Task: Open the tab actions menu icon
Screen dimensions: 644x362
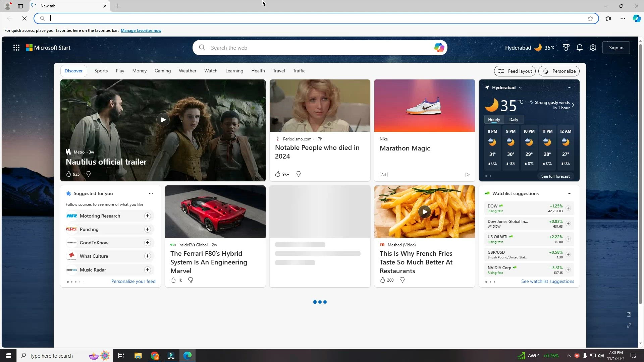Action: pos(20,6)
